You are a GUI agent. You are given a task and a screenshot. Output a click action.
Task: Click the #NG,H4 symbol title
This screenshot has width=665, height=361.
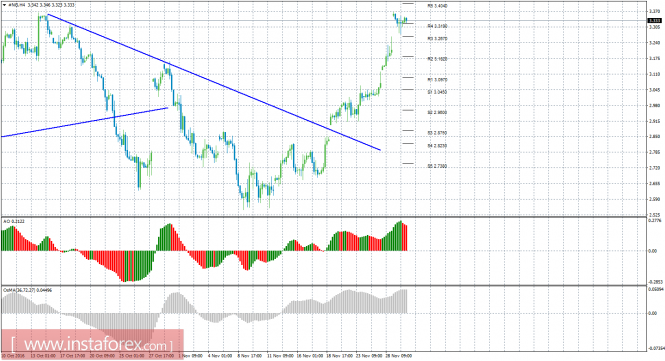pyautogui.click(x=17, y=5)
